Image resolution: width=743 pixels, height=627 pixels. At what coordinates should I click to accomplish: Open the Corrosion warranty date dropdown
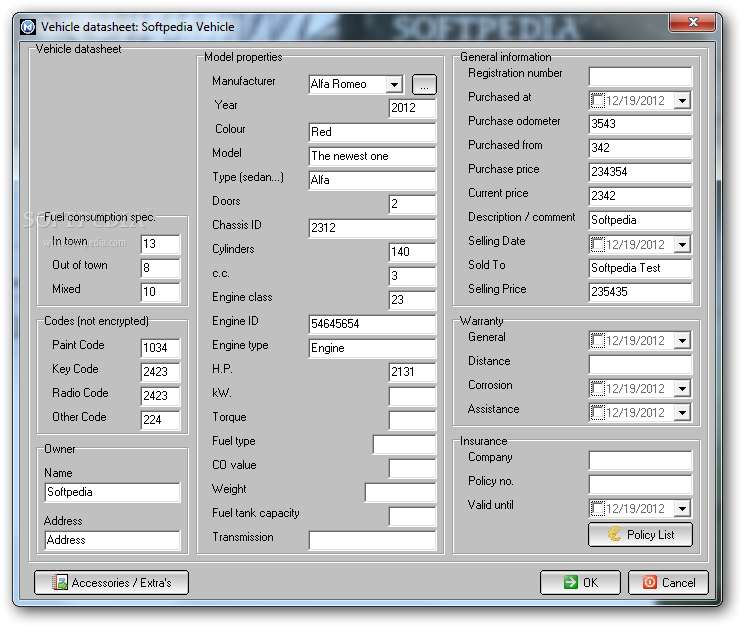(682, 389)
